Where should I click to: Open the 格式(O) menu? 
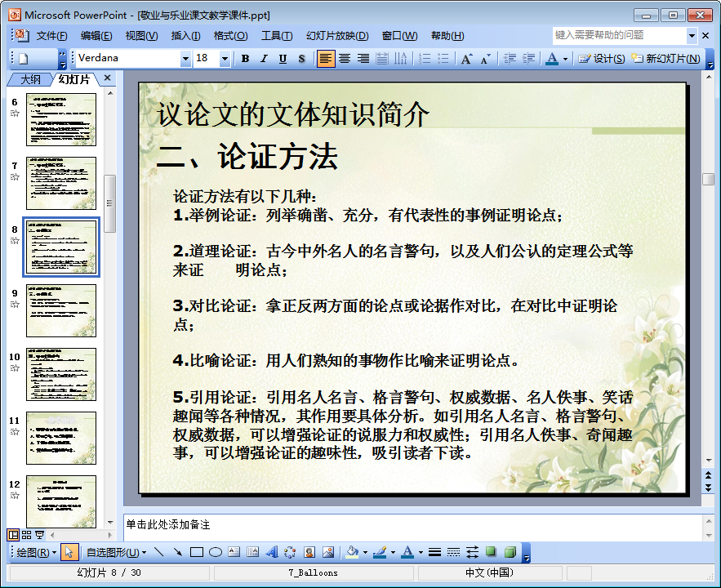pos(231,36)
